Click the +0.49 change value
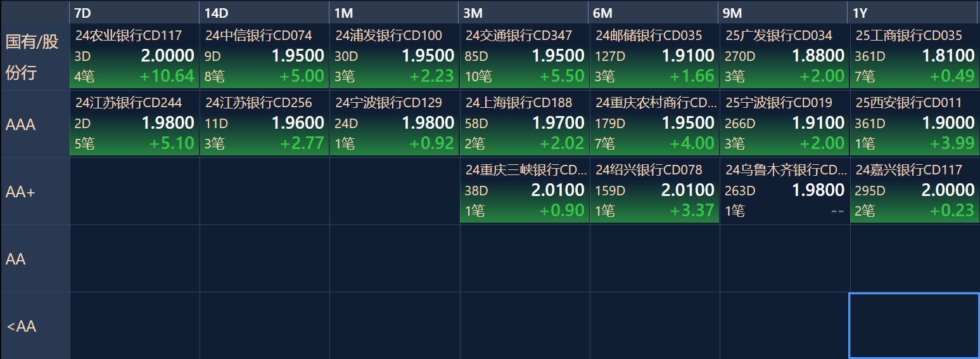This screenshot has height=359, width=980. (x=952, y=76)
